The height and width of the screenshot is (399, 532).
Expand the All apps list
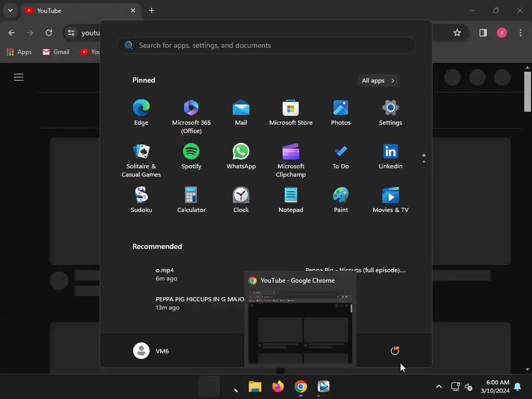click(378, 81)
